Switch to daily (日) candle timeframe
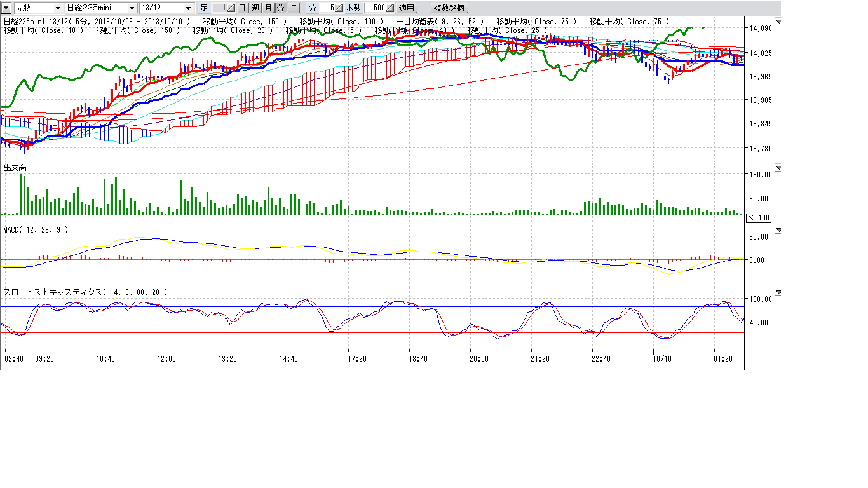The height and width of the screenshot is (488, 868). tap(242, 8)
